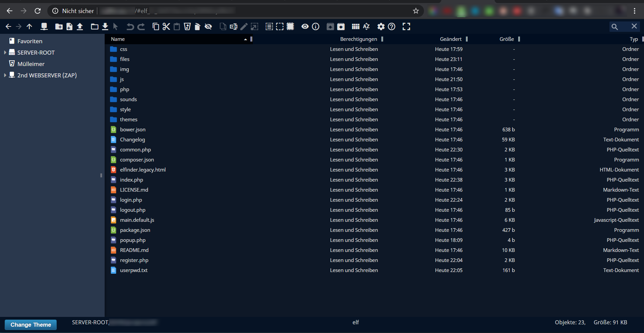Expand the SERVER-ROOT tree arrow
The height and width of the screenshot is (333, 644).
point(5,53)
